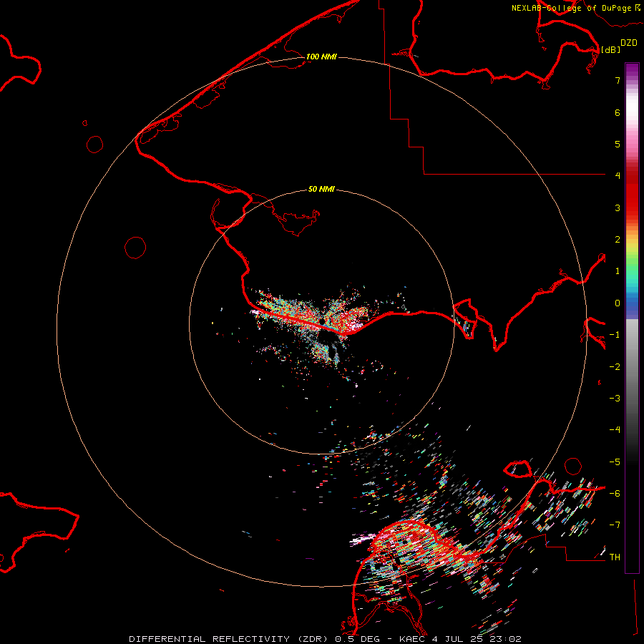Click the "100 NMI" range ring label
The height and width of the screenshot is (644, 644).
click(x=321, y=57)
